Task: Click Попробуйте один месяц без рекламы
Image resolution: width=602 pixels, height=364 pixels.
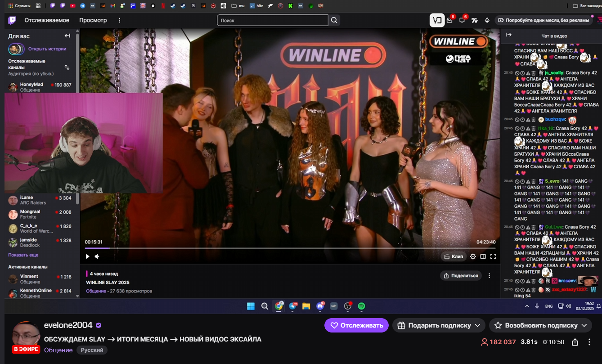Action: 543,20
